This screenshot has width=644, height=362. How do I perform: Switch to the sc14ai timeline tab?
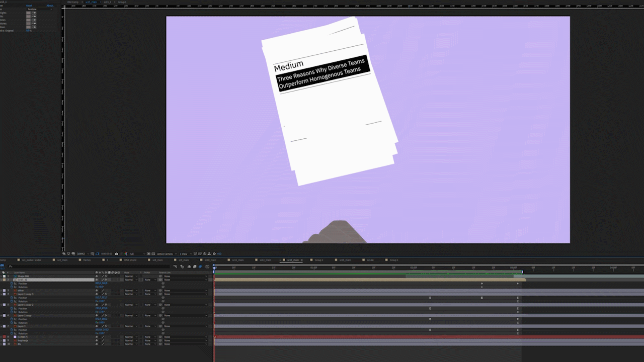(x=370, y=260)
